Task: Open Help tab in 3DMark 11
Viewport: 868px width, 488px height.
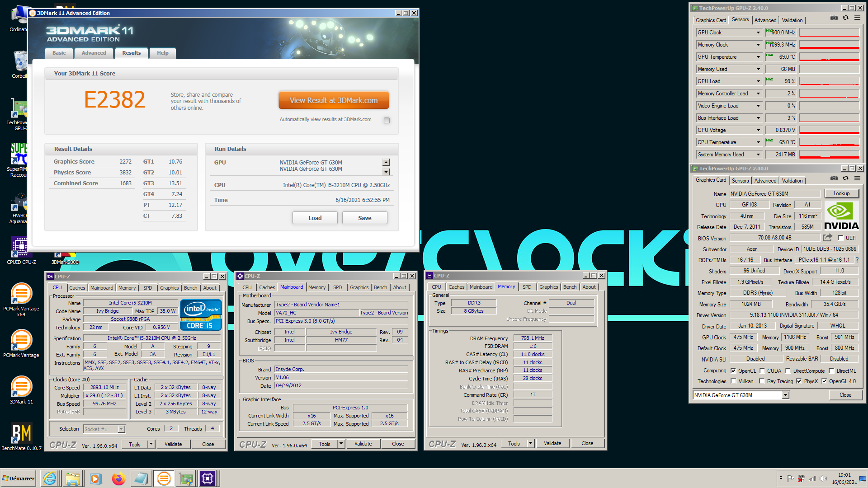Action: [x=162, y=53]
